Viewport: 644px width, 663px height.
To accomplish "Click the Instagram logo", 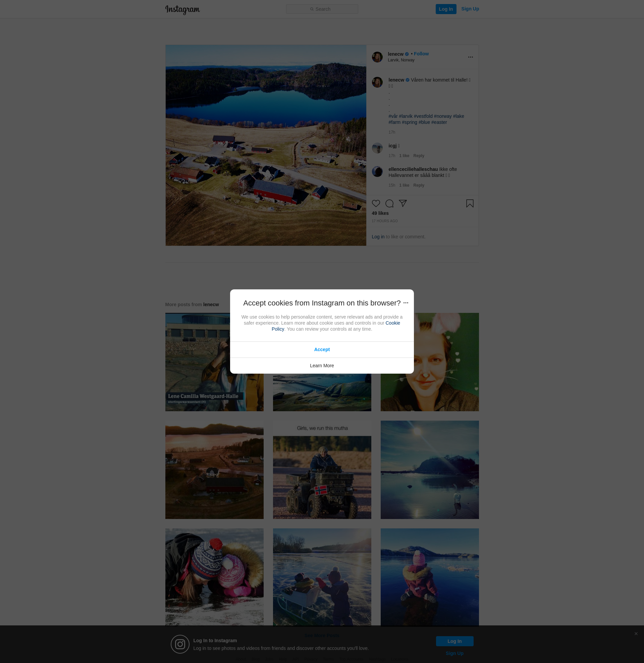I will (182, 9).
